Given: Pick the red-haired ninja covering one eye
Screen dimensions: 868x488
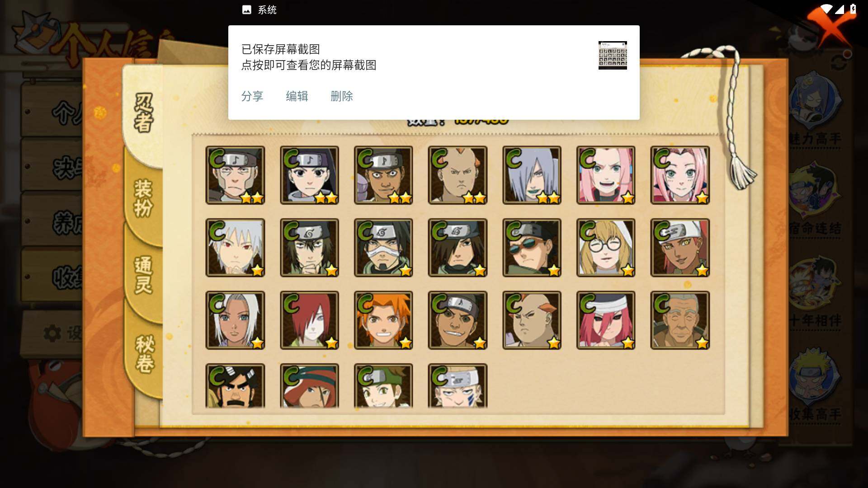Looking at the screenshot, I should 309,320.
